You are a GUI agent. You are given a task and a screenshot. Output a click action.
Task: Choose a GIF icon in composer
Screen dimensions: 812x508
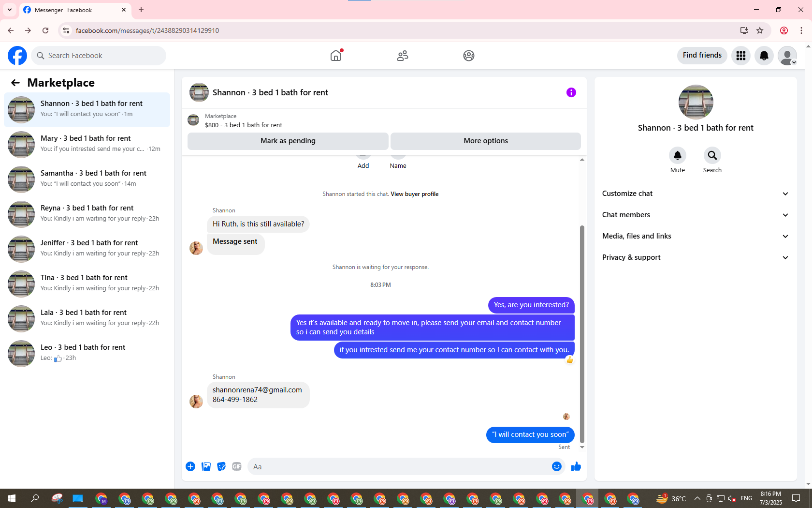[x=237, y=466]
